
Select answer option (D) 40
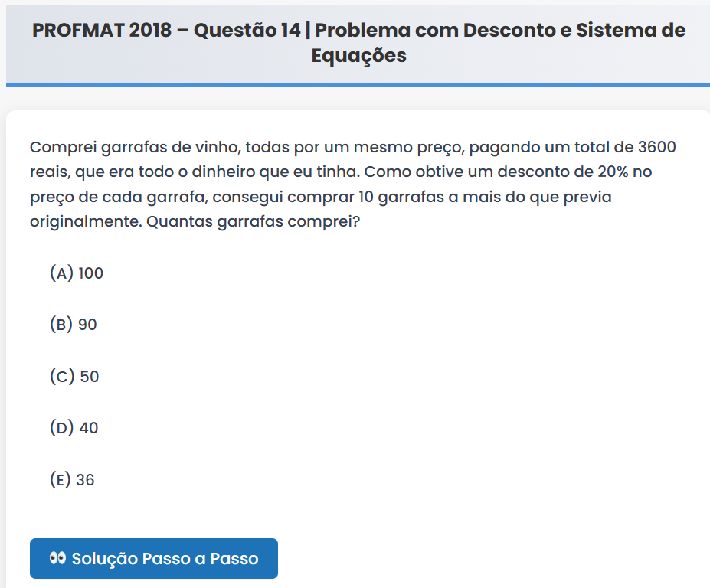[74, 428]
